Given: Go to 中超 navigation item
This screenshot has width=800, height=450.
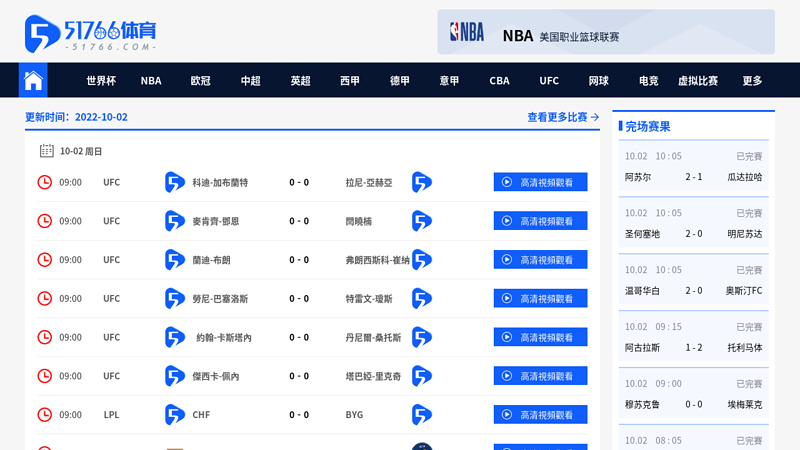Looking at the screenshot, I should [x=251, y=81].
